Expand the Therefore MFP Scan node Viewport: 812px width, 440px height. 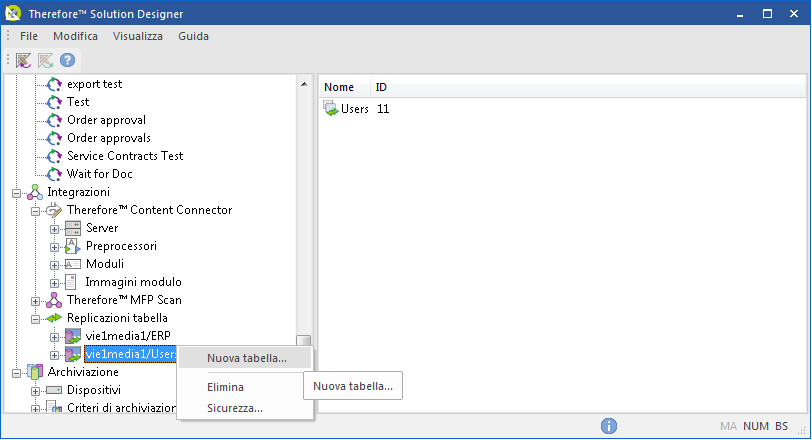tap(35, 301)
